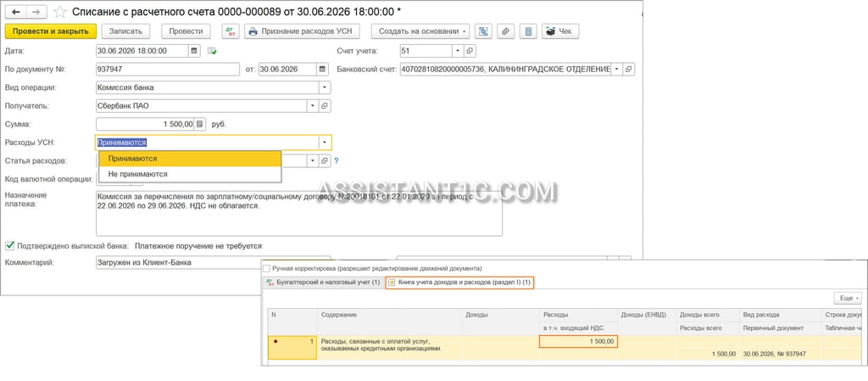Click the blue question mark help
Viewport: 868px width, 381px height.
(x=336, y=160)
